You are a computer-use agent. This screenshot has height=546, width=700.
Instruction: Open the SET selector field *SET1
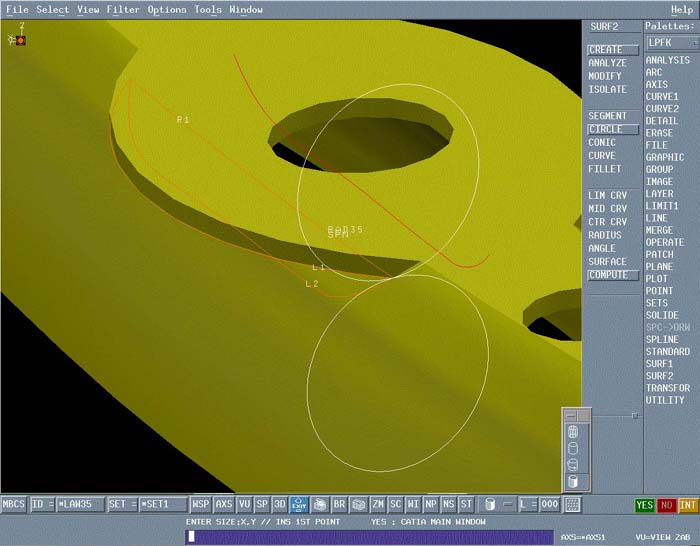pyautogui.click(x=162, y=504)
